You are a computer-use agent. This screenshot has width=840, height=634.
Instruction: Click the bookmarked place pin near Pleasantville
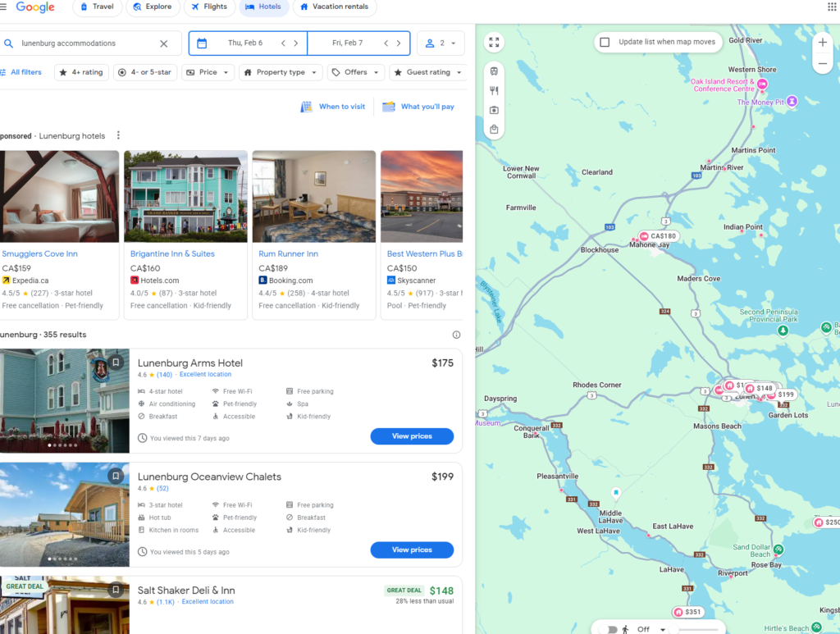click(616, 492)
